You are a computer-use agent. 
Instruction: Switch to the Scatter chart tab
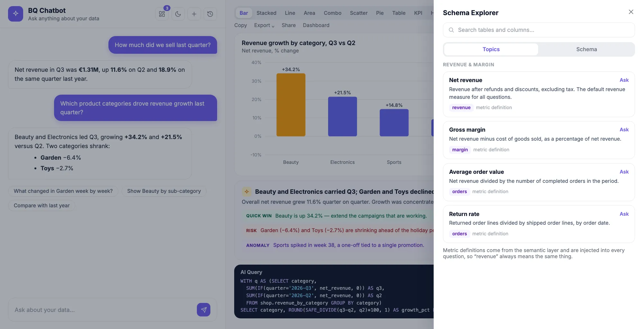coord(359,13)
